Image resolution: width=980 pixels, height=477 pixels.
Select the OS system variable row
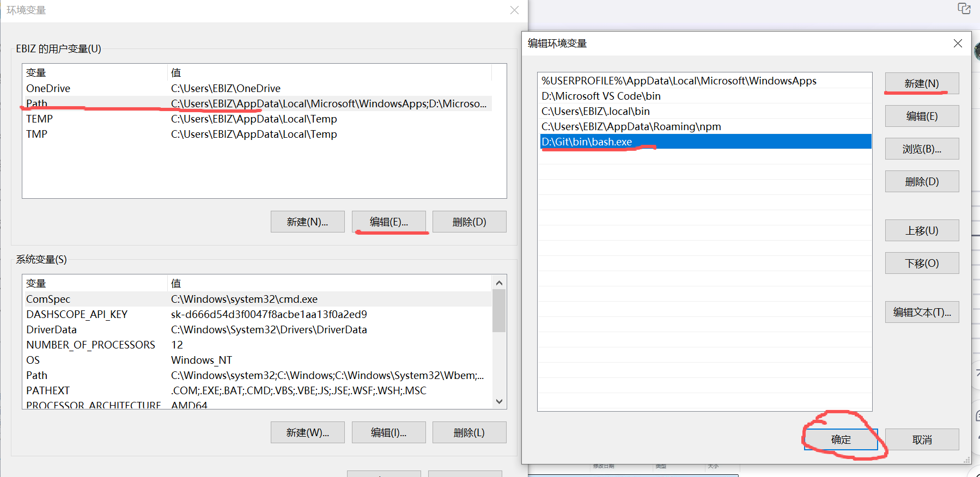258,360
